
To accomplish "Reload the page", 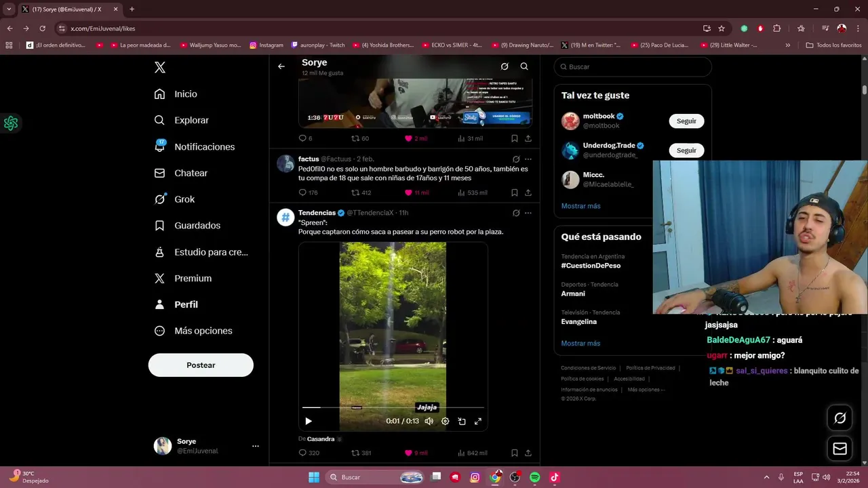I will pos(42,28).
